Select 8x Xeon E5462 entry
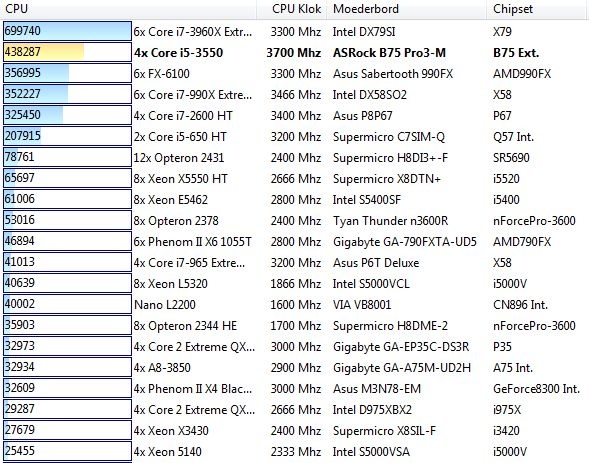 click(171, 200)
